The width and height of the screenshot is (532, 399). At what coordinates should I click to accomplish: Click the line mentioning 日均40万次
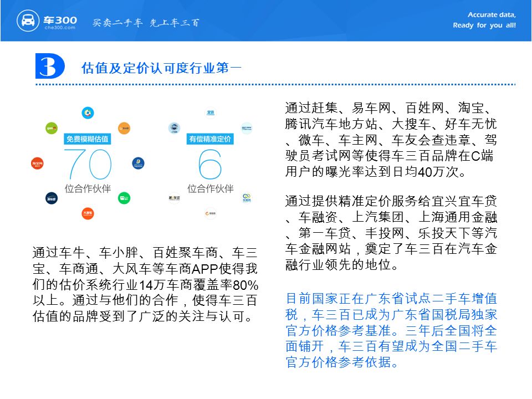(x=376, y=172)
